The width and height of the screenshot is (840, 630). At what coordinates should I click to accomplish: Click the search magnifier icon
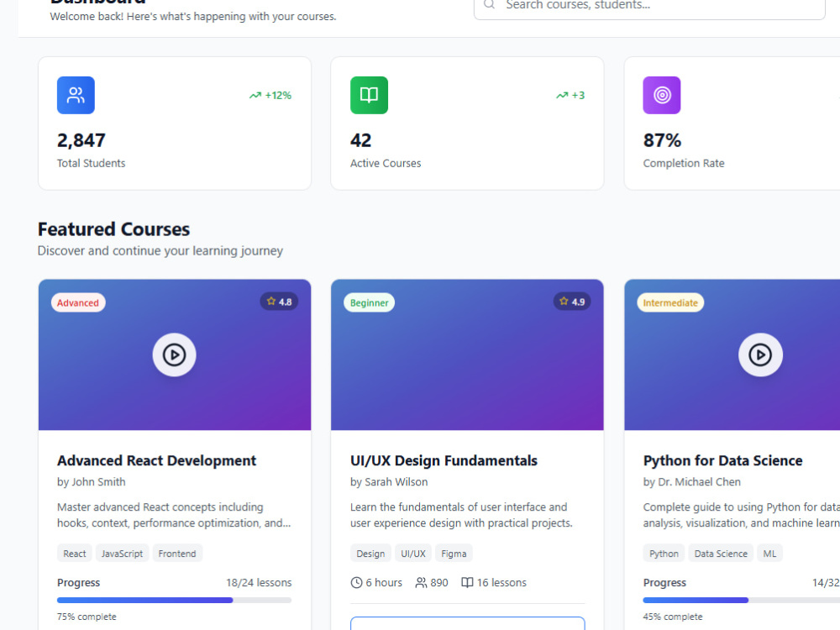click(x=489, y=4)
